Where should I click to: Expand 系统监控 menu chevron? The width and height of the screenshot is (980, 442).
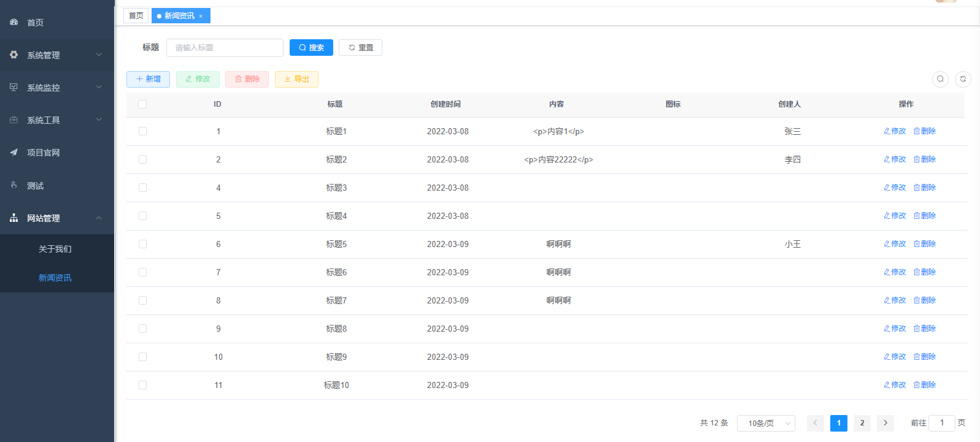pyautogui.click(x=99, y=87)
